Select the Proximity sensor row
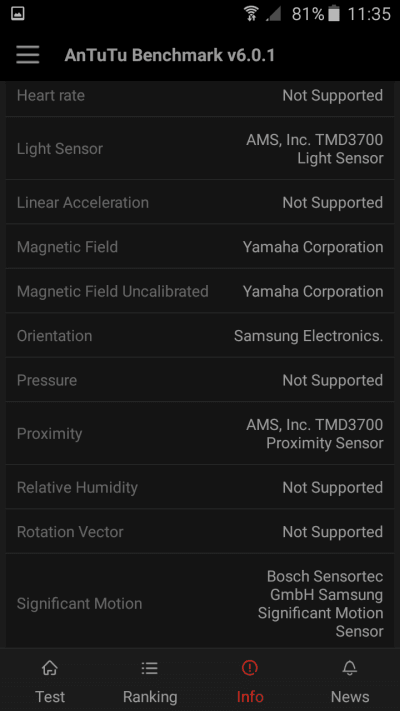This screenshot has height=711, width=400. point(200,433)
